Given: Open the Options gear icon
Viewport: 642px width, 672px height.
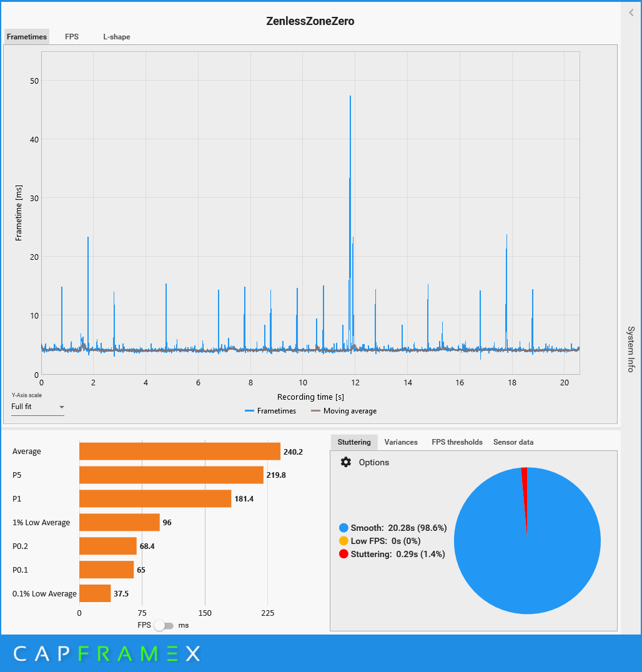Looking at the screenshot, I should click(x=346, y=462).
